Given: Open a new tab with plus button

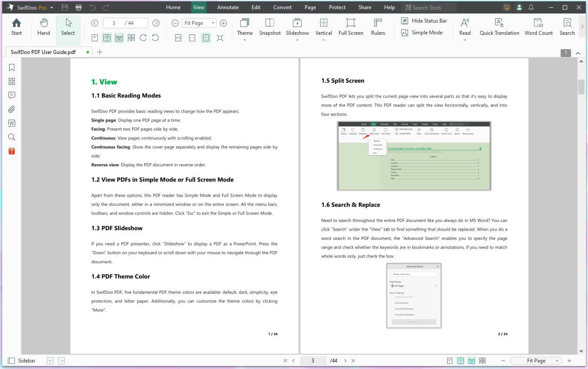Looking at the screenshot, I should point(100,52).
